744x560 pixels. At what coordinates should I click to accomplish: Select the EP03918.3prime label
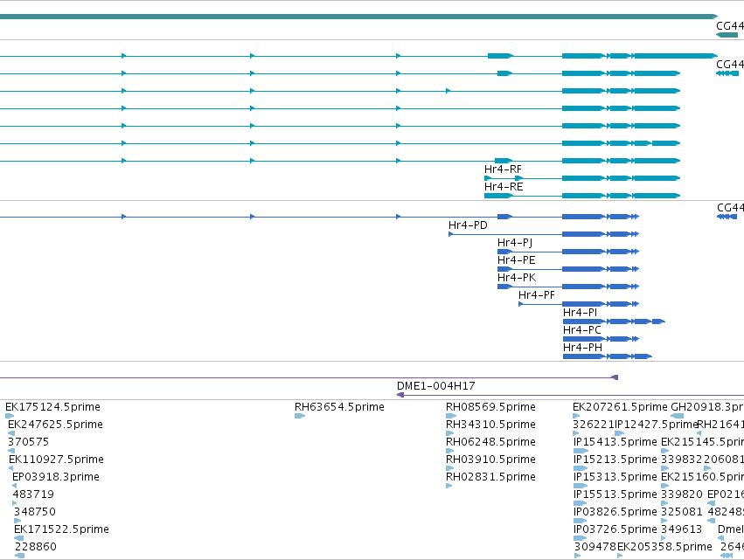tap(56, 478)
